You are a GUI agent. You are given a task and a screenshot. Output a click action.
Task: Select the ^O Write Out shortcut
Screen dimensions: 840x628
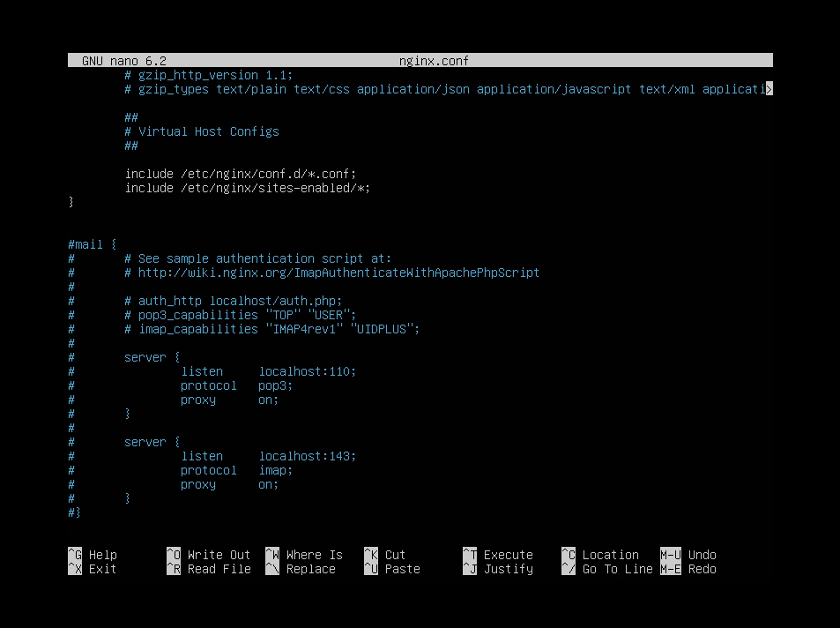pyautogui.click(x=209, y=555)
